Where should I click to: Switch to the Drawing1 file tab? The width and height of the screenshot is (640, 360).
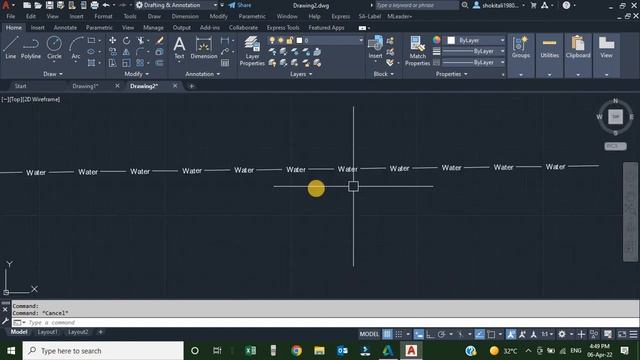(x=85, y=86)
